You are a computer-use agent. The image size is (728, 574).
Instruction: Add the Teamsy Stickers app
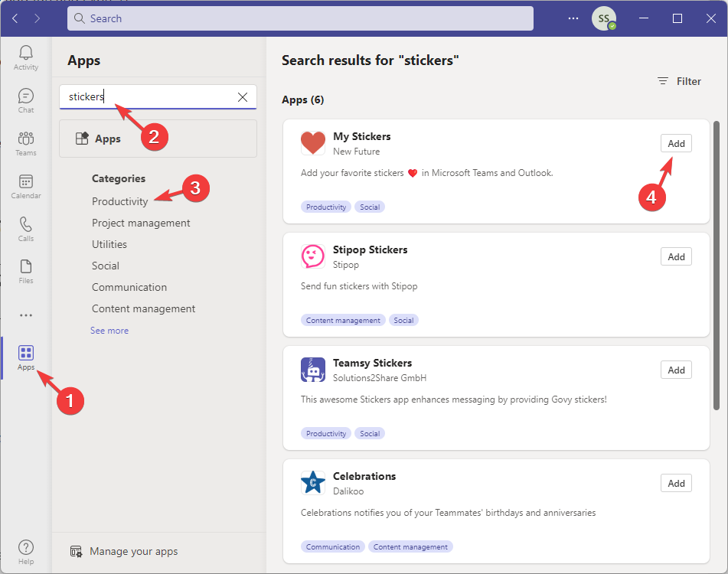click(x=676, y=370)
